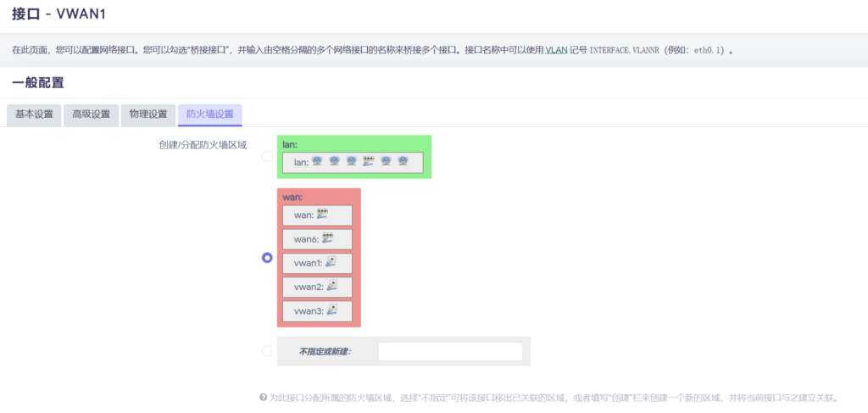Click the green lan: zone title
Image resolution: width=868 pixels, height=413 pixels.
click(290, 144)
